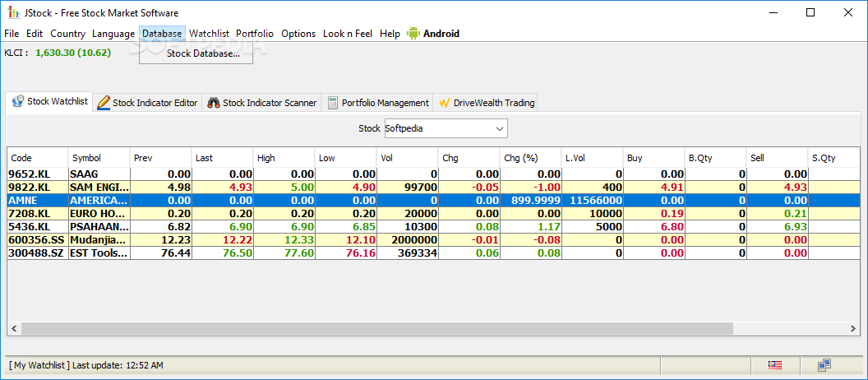Click the My Watchlist last update status text

[x=86, y=365]
